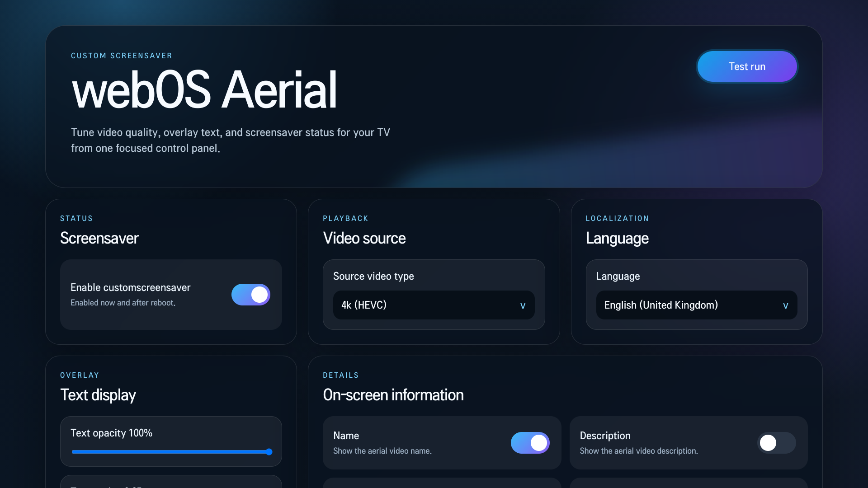Click the LOCALIZATION section label
Screen dimensions: 868x488
tap(618, 218)
